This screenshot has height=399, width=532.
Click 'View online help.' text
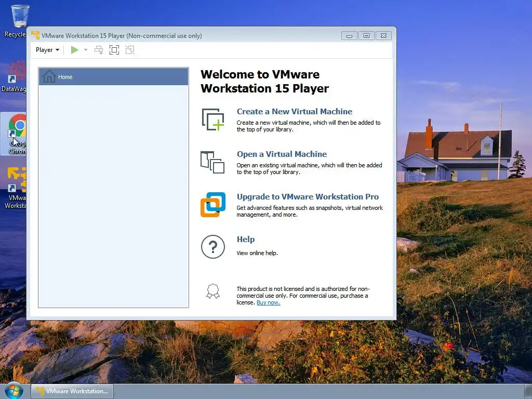click(x=257, y=253)
